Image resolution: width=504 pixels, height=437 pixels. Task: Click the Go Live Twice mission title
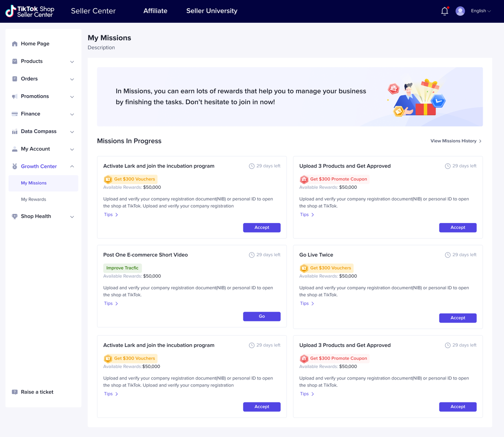316,255
